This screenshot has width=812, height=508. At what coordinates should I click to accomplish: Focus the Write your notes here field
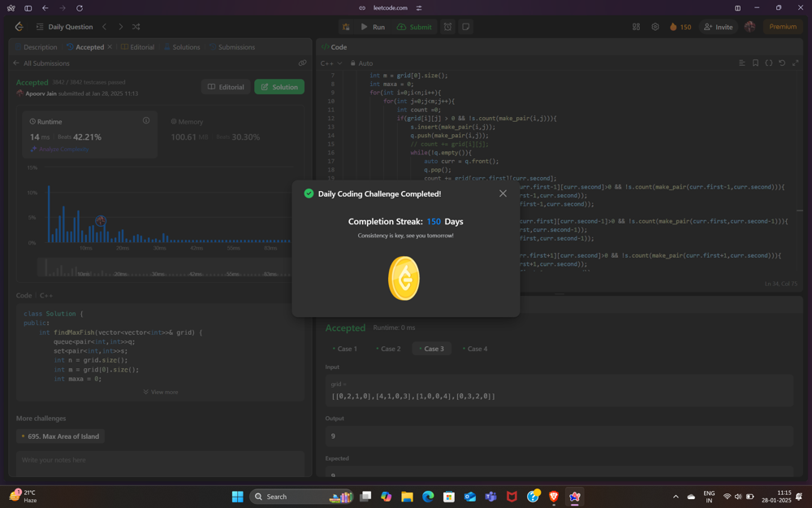(x=161, y=463)
